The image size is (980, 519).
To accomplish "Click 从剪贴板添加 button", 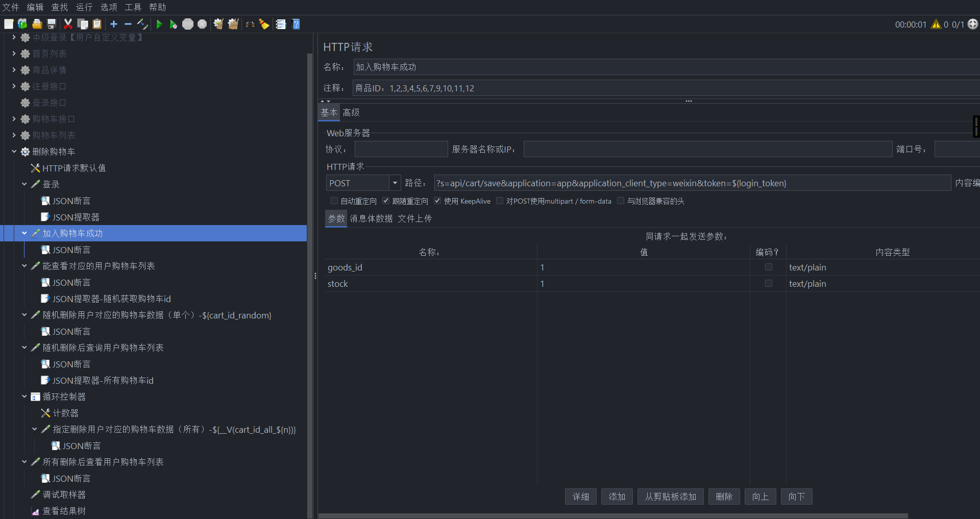I will (x=671, y=497).
